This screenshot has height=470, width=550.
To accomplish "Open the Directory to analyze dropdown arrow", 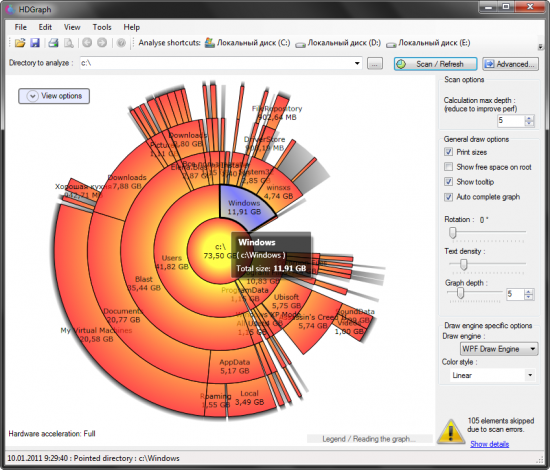I will [357, 63].
